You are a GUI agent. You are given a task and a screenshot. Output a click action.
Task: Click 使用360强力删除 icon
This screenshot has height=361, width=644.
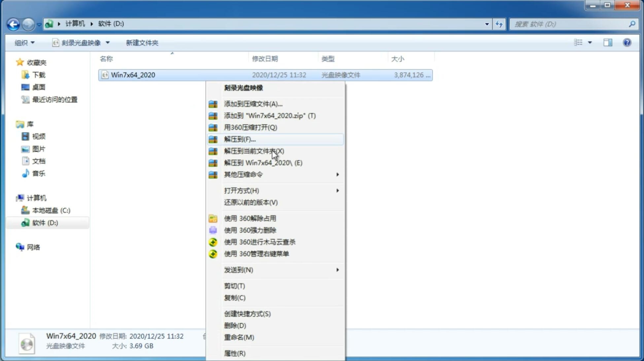click(213, 230)
